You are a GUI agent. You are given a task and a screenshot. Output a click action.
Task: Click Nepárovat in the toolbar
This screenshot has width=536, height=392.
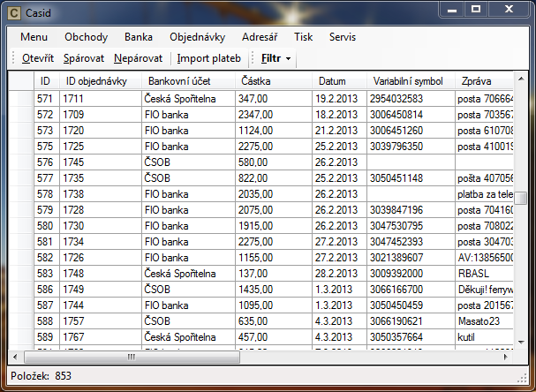click(x=139, y=58)
